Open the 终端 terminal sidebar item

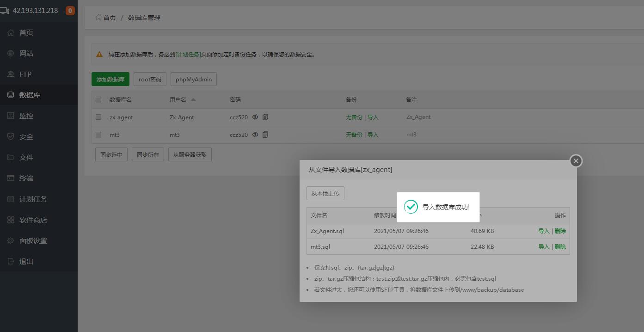26,178
